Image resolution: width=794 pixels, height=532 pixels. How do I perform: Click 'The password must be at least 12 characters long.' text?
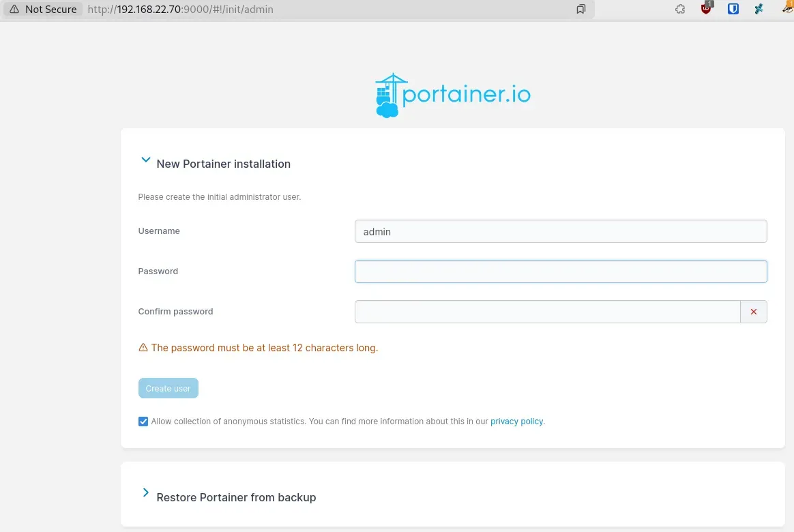coord(265,348)
